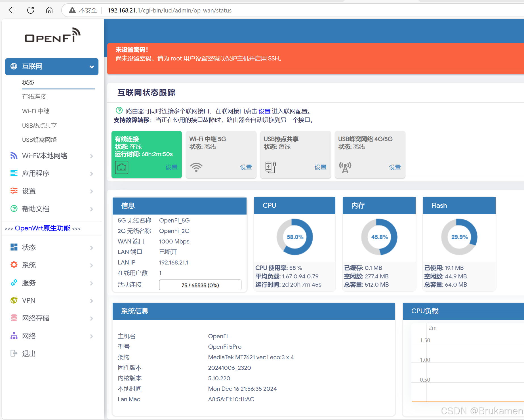Click the 状态 dashboard tiles icon

[14, 247]
